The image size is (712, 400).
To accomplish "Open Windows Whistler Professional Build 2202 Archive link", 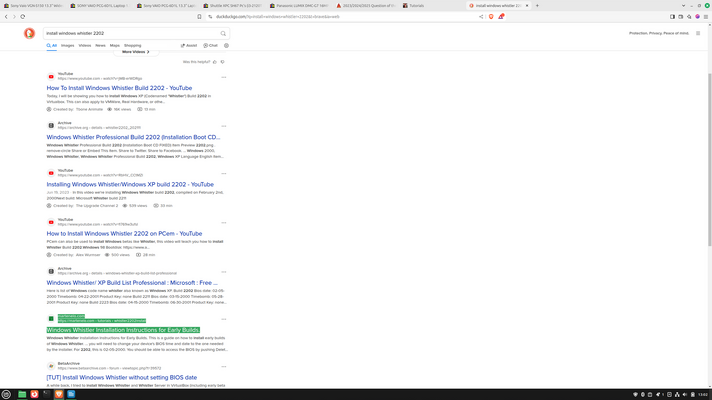I will [x=133, y=137].
